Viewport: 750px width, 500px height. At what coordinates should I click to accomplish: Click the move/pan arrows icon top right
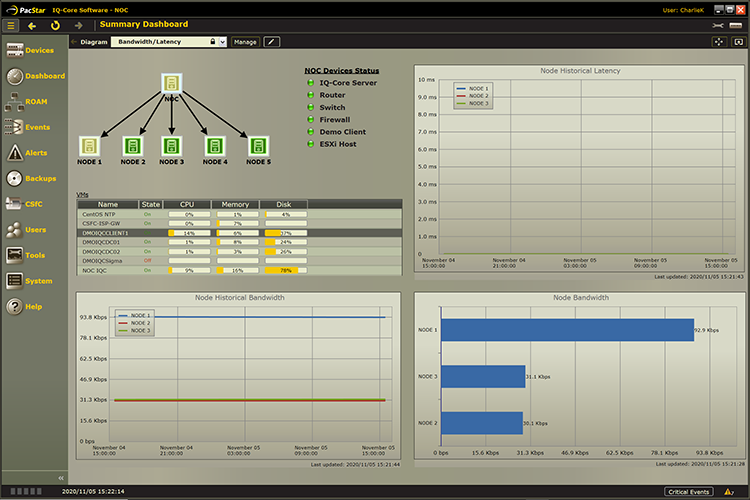click(x=718, y=42)
